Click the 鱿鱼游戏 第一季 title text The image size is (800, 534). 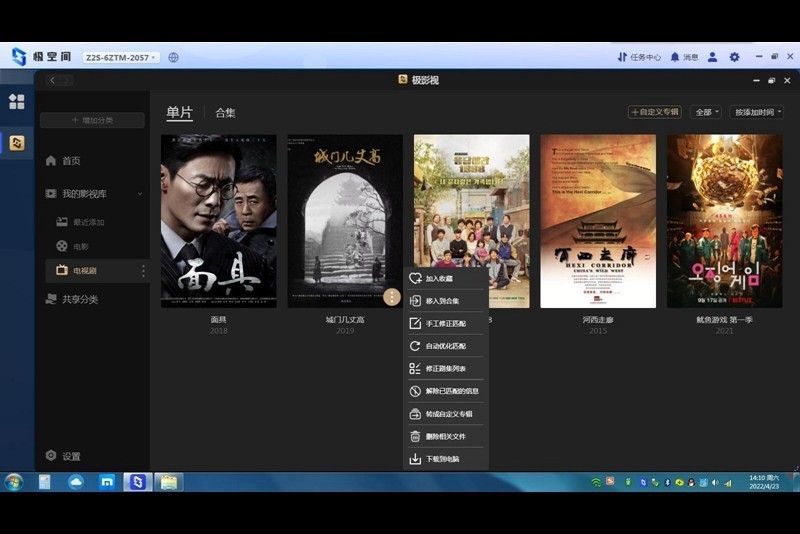click(724, 320)
